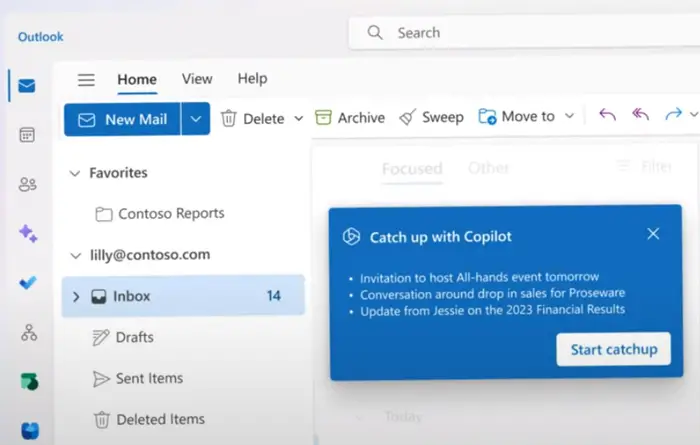The height and width of the screenshot is (445, 700).
Task: Open the To Do checkmark icon
Action: click(x=28, y=283)
